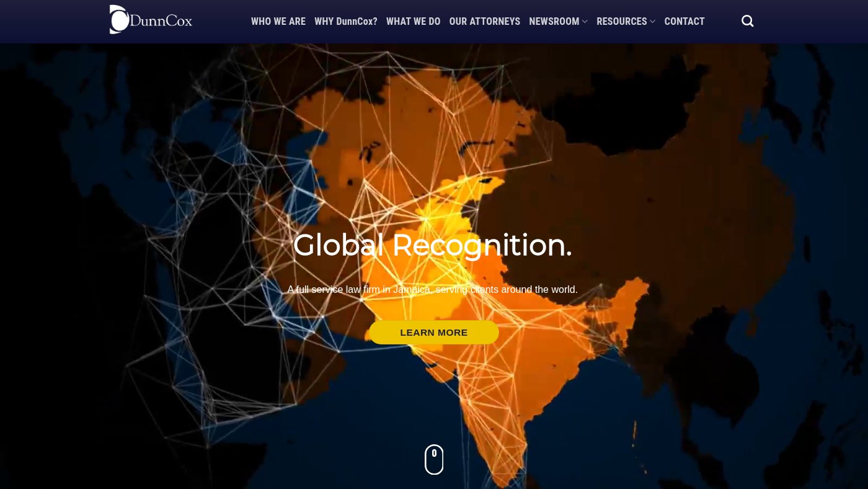Click the LEARN MORE button
The image size is (868, 489).
click(434, 333)
